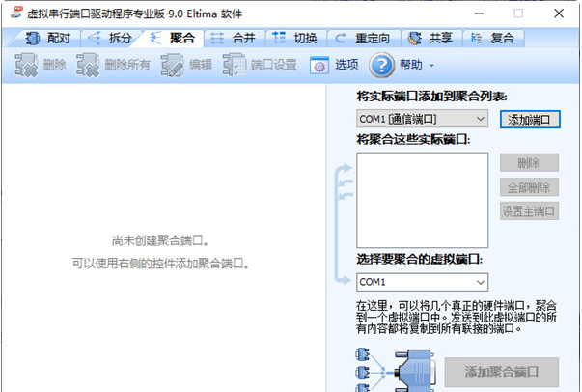The image size is (582, 392).
Task: Click the 拆分 tab split icon
Action: point(94,38)
